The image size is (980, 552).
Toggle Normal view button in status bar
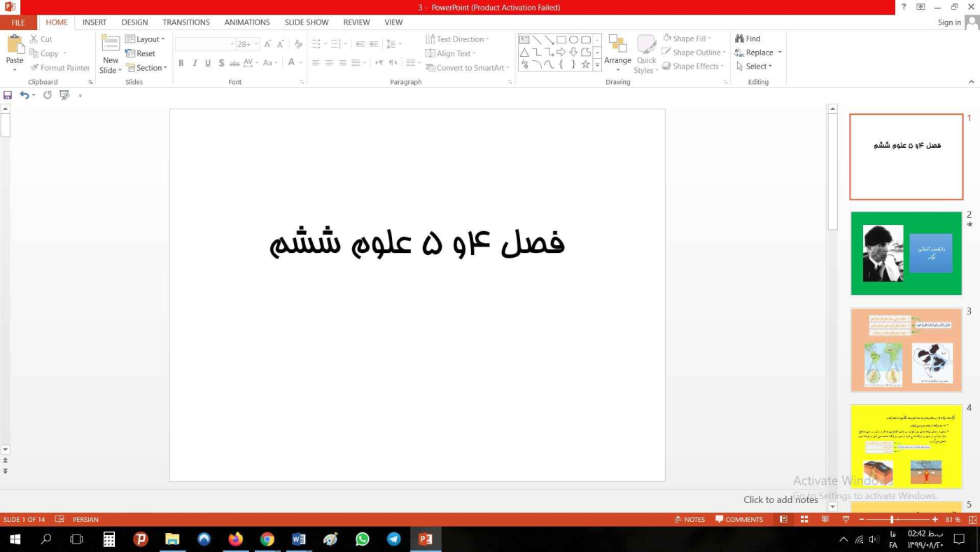(x=783, y=519)
